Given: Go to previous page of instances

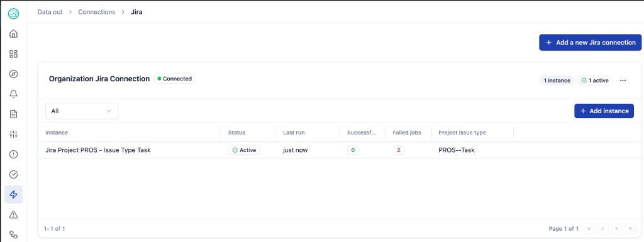Looking at the screenshot, I should (602, 228).
